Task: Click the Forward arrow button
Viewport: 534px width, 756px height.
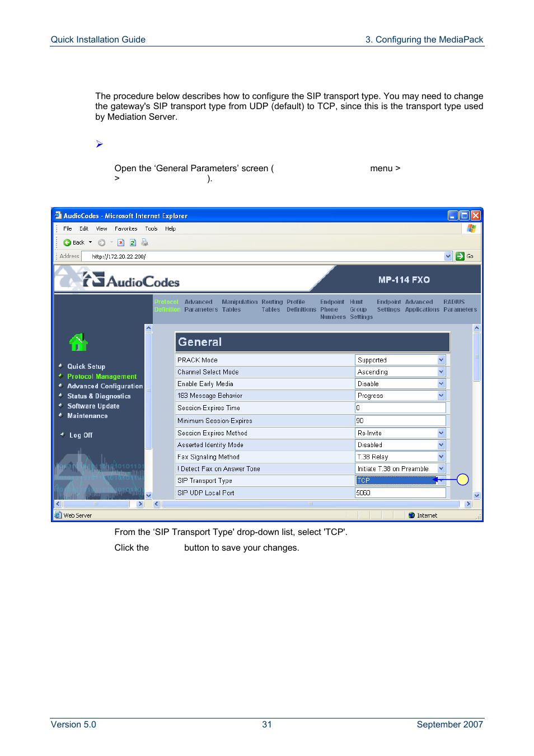Action: click(101, 242)
